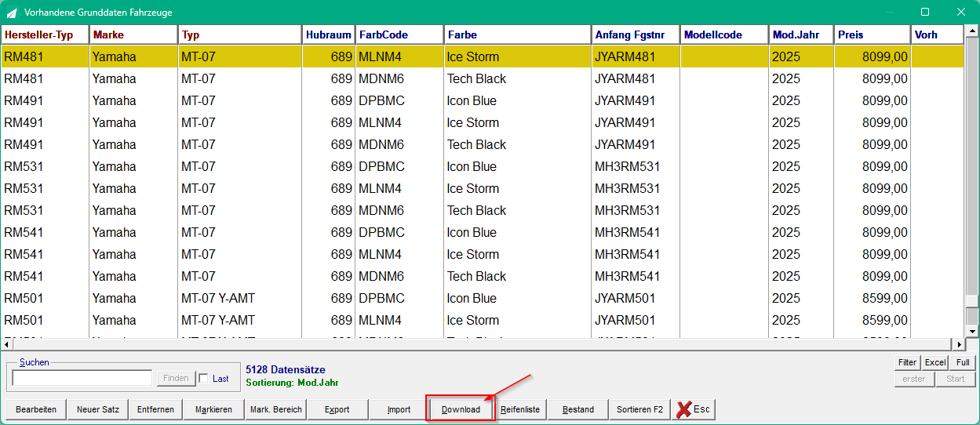The width and height of the screenshot is (980, 425).
Task: Click the Bestand button
Action: (x=578, y=409)
